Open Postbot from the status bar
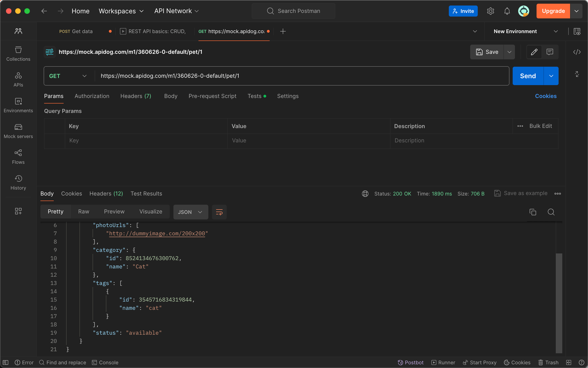This screenshot has width=588, height=368. pyautogui.click(x=411, y=362)
